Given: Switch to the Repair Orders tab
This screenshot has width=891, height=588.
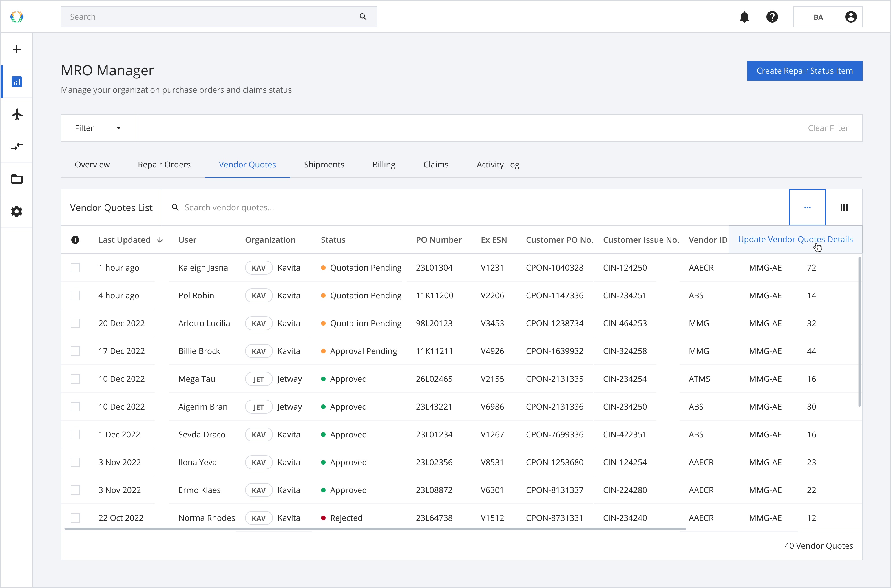Looking at the screenshot, I should coord(164,165).
